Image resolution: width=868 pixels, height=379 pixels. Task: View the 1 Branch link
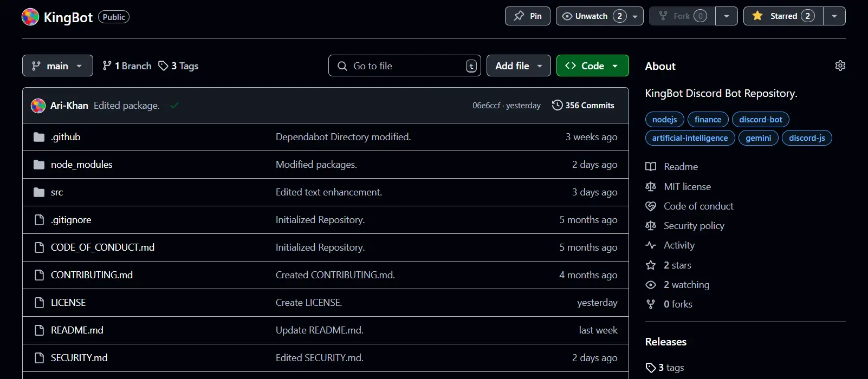[x=127, y=66]
